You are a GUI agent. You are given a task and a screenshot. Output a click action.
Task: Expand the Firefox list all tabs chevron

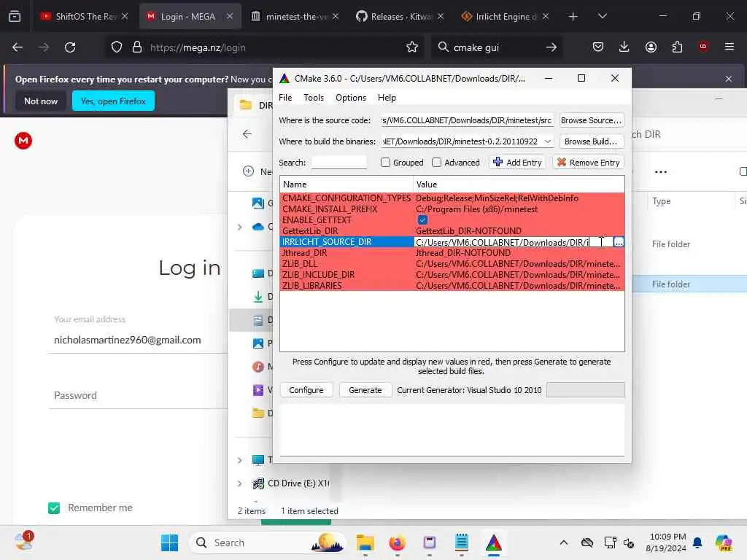pyautogui.click(x=602, y=16)
